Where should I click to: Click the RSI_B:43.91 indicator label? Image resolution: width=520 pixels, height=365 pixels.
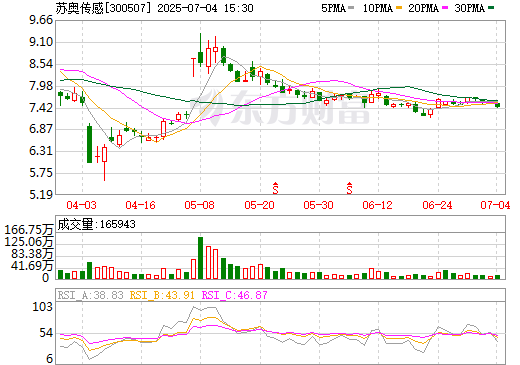162,295
